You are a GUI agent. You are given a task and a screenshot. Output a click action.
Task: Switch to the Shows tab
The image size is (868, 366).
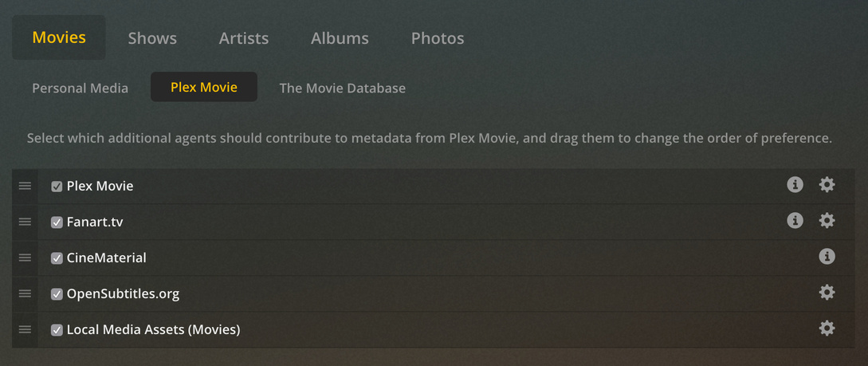tap(152, 38)
